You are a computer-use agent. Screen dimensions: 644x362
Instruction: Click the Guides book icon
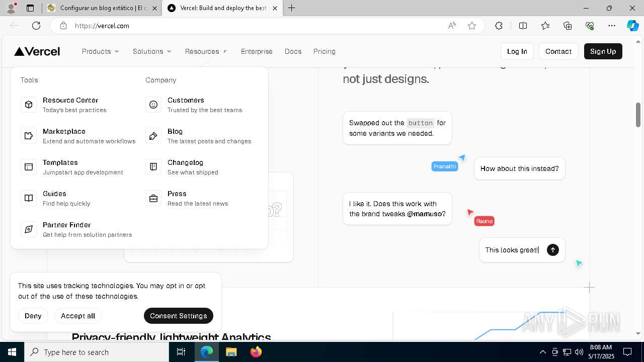[x=29, y=198]
